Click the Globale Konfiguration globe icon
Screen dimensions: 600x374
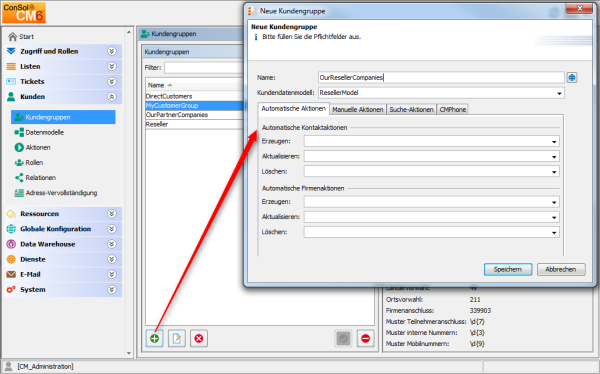[11, 229]
